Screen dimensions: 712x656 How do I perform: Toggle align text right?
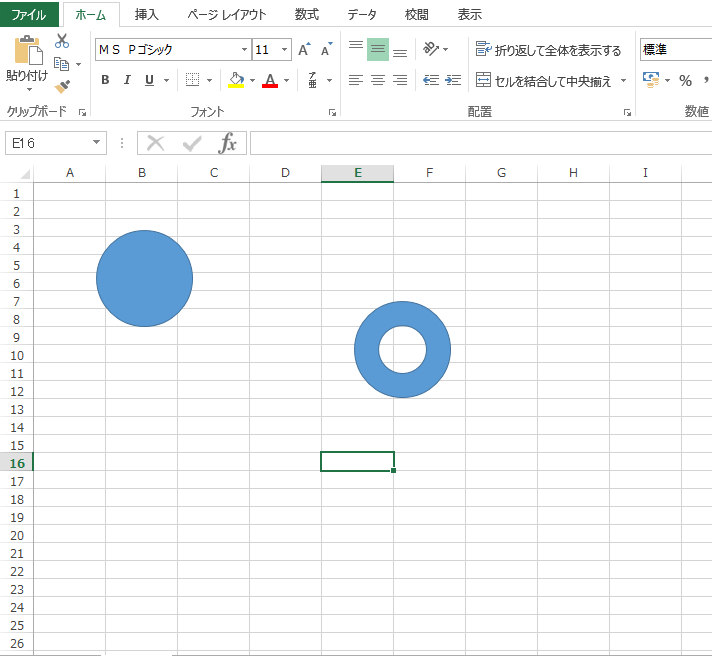pyautogui.click(x=400, y=80)
